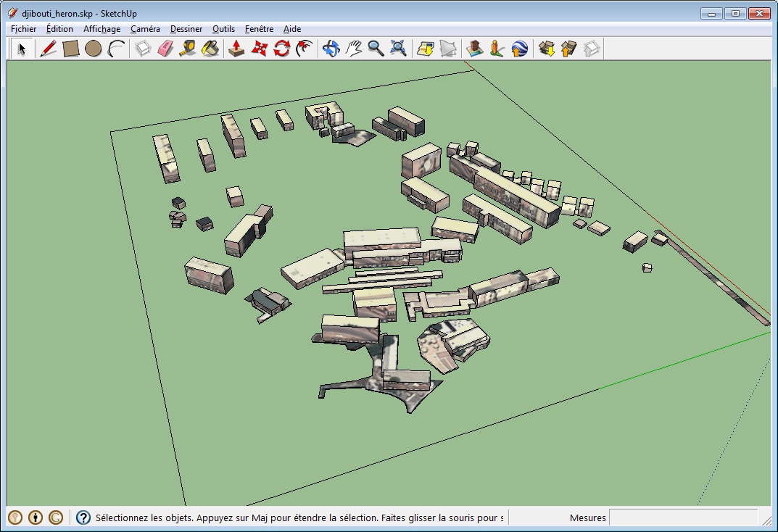Activate the Zoom magnifier tool
Image resolution: width=778 pixels, height=532 pixels.
(x=376, y=49)
